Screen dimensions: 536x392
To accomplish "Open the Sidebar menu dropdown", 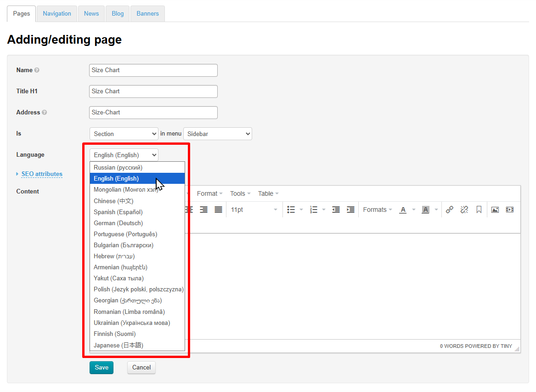I will click(x=217, y=134).
